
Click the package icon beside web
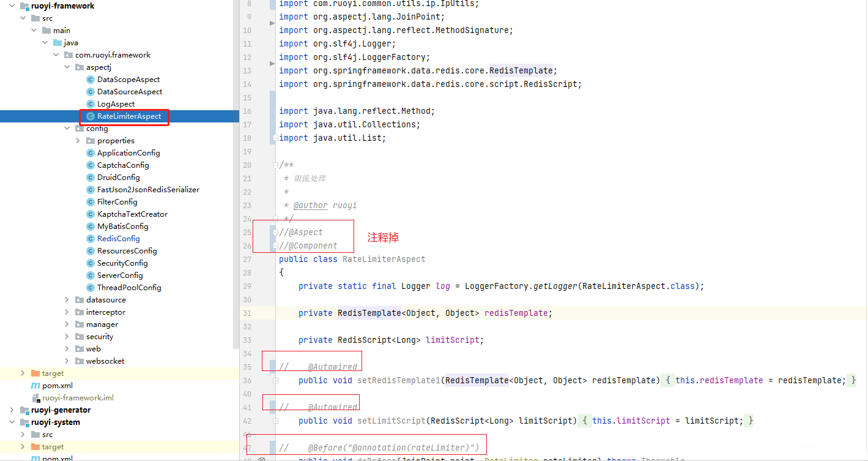coord(80,349)
